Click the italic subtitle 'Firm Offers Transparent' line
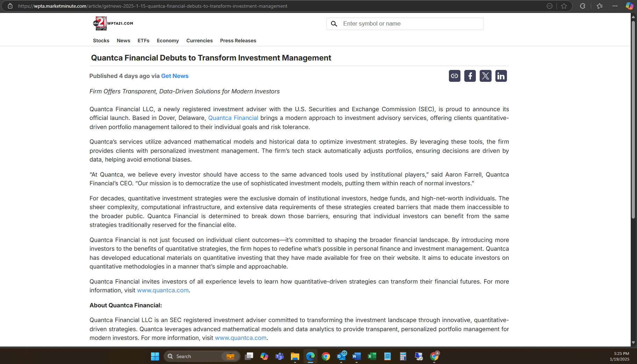The image size is (637, 364). tap(185, 91)
